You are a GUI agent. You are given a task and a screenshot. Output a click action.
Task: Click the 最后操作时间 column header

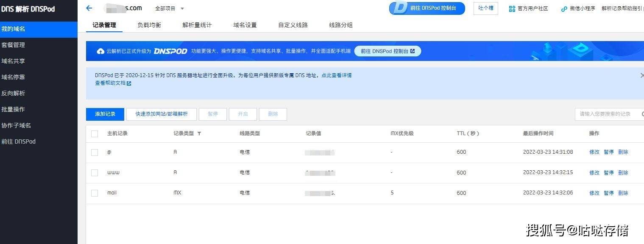tap(538, 133)
